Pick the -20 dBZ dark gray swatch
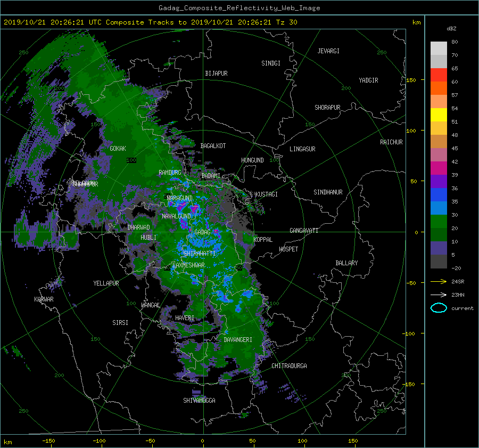Image resolution: width=479 pixels, height=448 pixels. point(439,262)
